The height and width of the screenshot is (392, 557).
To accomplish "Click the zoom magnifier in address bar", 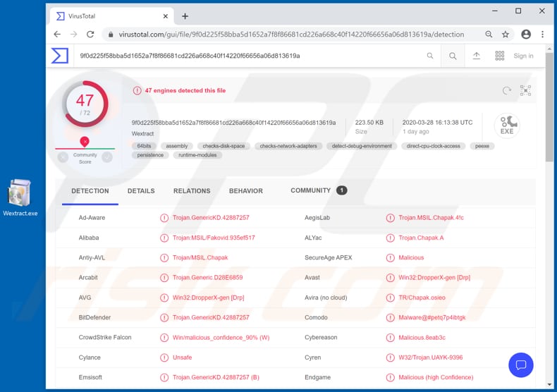I will (489, 35).
